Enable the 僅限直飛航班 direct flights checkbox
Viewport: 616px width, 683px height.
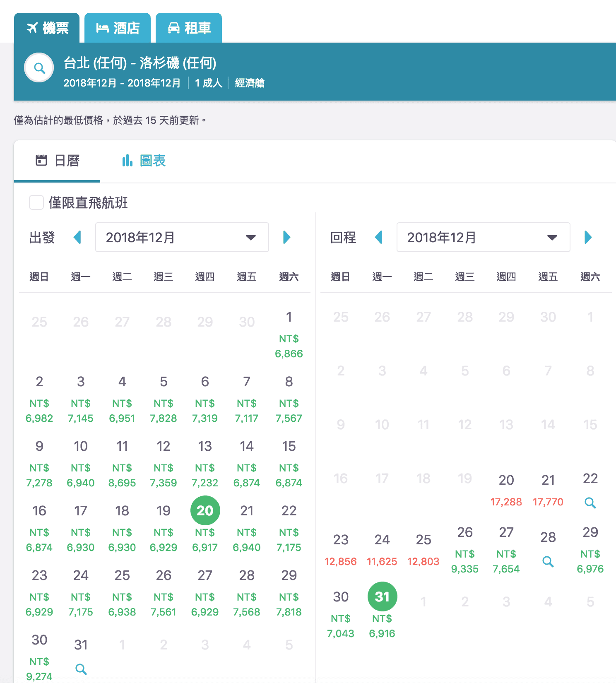[x=36, y=203]
